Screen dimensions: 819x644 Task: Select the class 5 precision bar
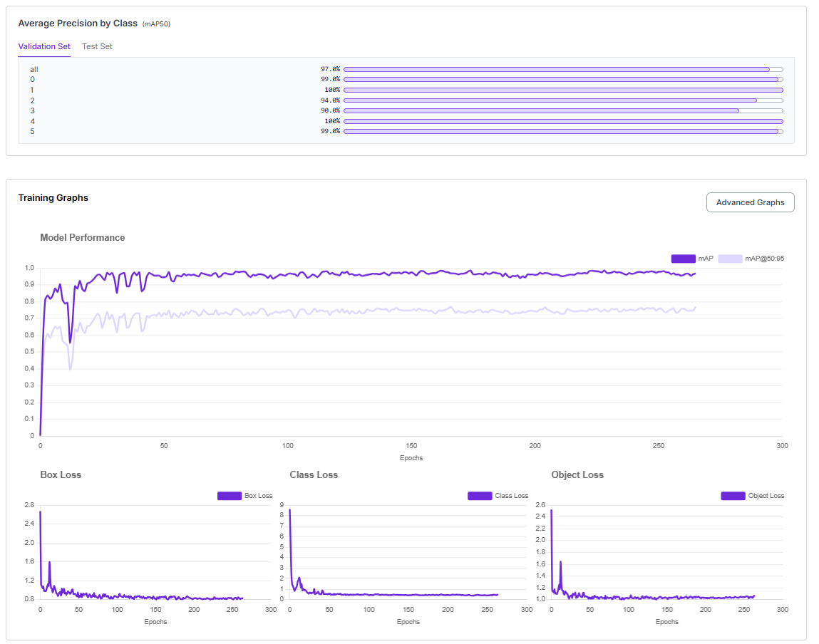(562, 131)
